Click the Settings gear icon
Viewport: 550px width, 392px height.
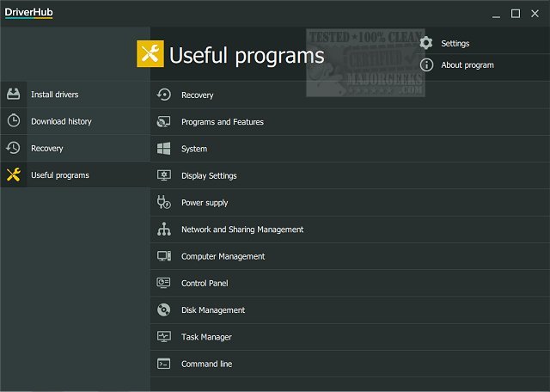coord(426,43)
